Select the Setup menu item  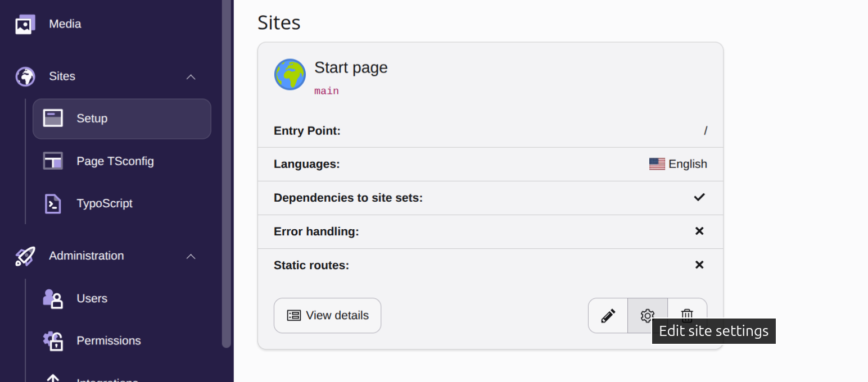92,119
